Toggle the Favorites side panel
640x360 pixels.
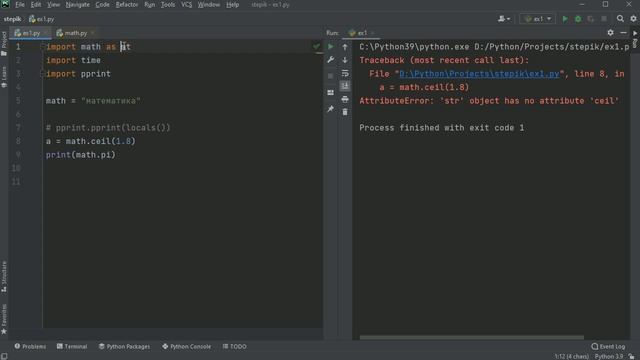(4, 319)
